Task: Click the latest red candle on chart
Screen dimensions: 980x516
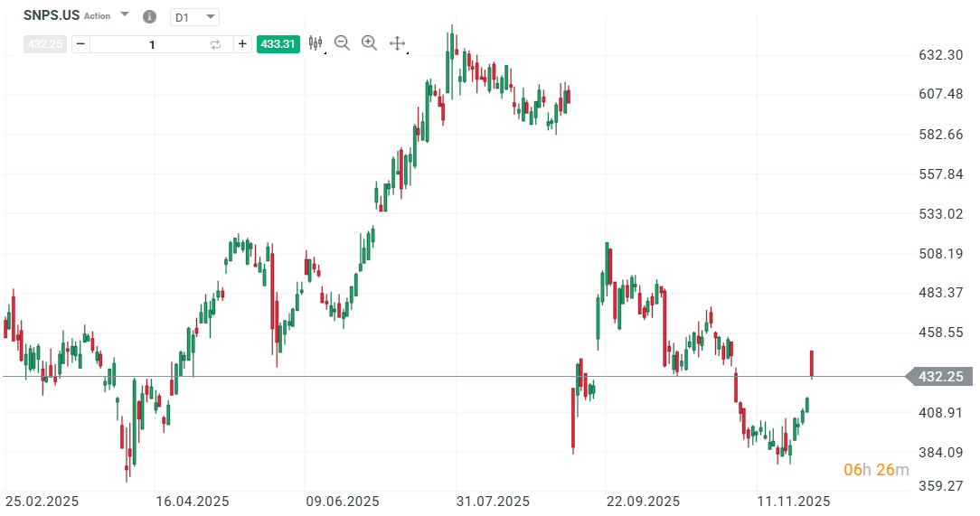Action: click(813, 363)
